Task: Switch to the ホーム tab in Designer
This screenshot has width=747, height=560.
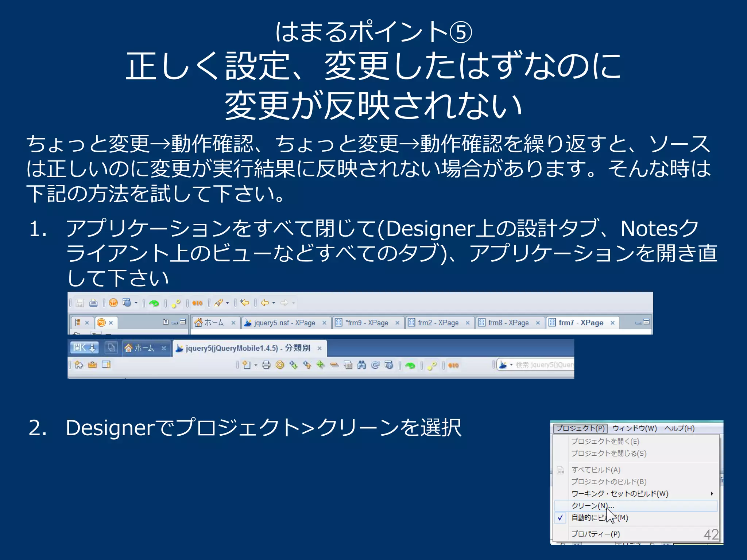Action: click(214, 323)
